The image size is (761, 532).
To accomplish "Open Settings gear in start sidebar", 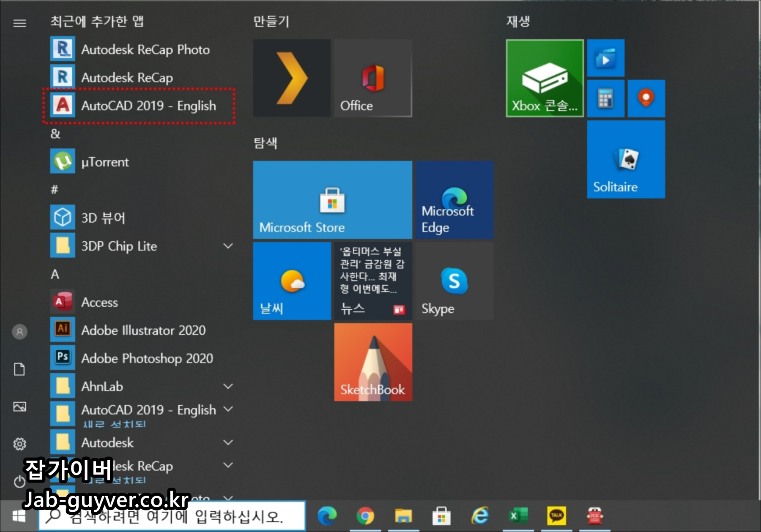I will tap(19, 444).
